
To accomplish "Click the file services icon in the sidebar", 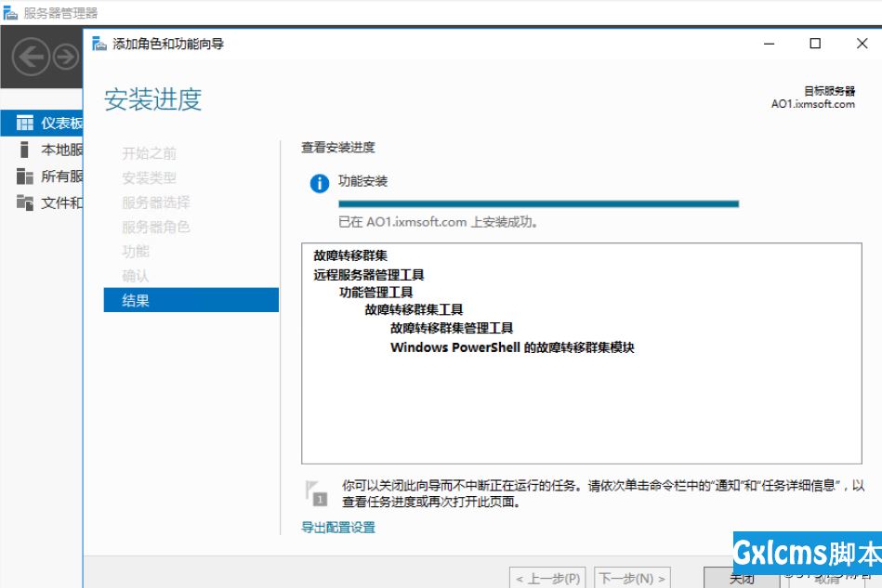I will 24,203.
